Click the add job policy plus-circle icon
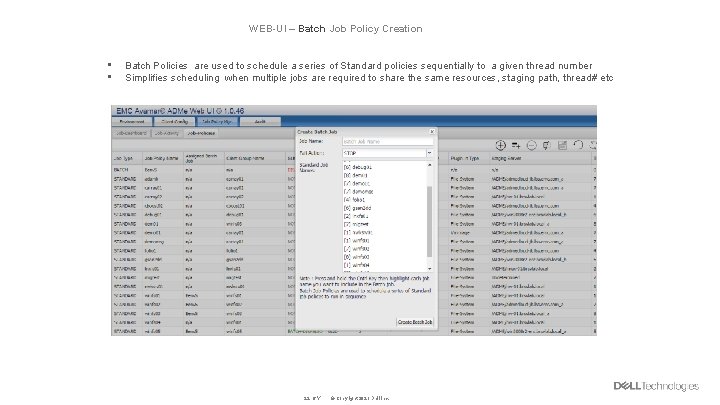 click(501, 145)
